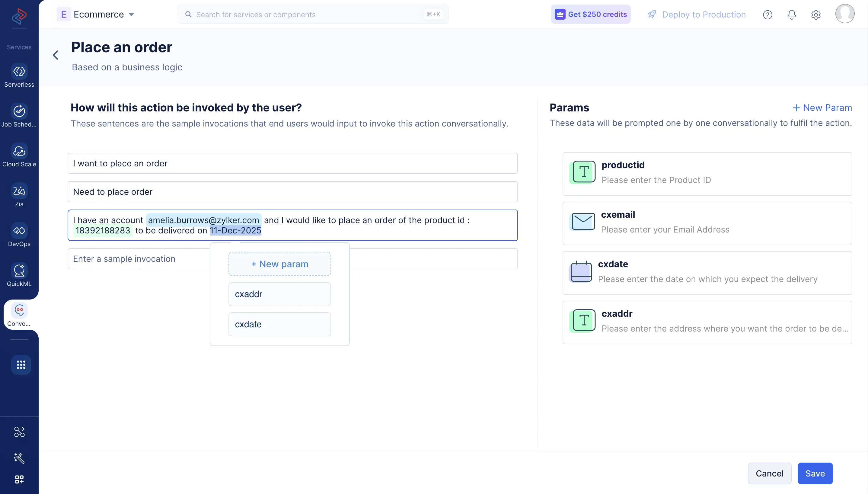Show all services grid icon
The height and width of the screenshot is (494, 868).
21,365
